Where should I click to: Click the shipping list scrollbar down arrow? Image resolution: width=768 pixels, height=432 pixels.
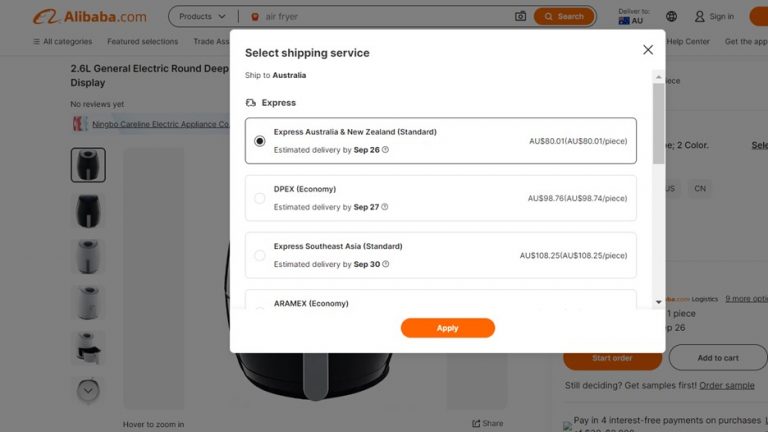click(x=658, y=302)
